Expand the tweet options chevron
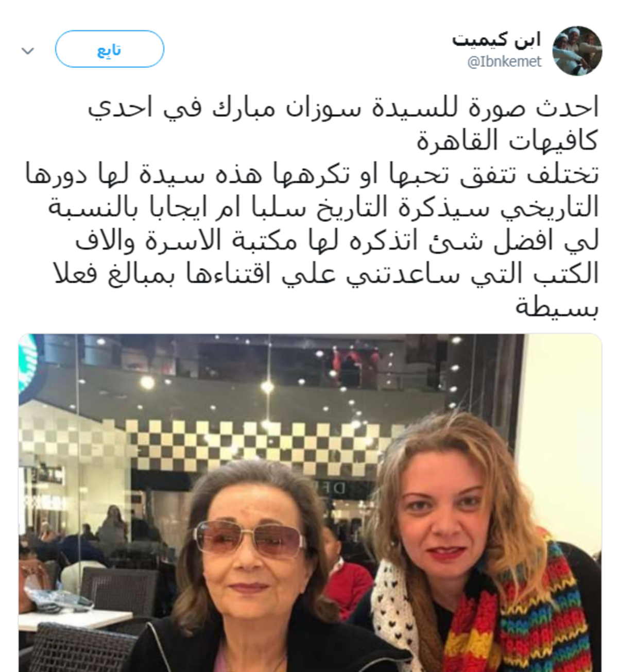The image size is (618, 672). pos(27,50)
